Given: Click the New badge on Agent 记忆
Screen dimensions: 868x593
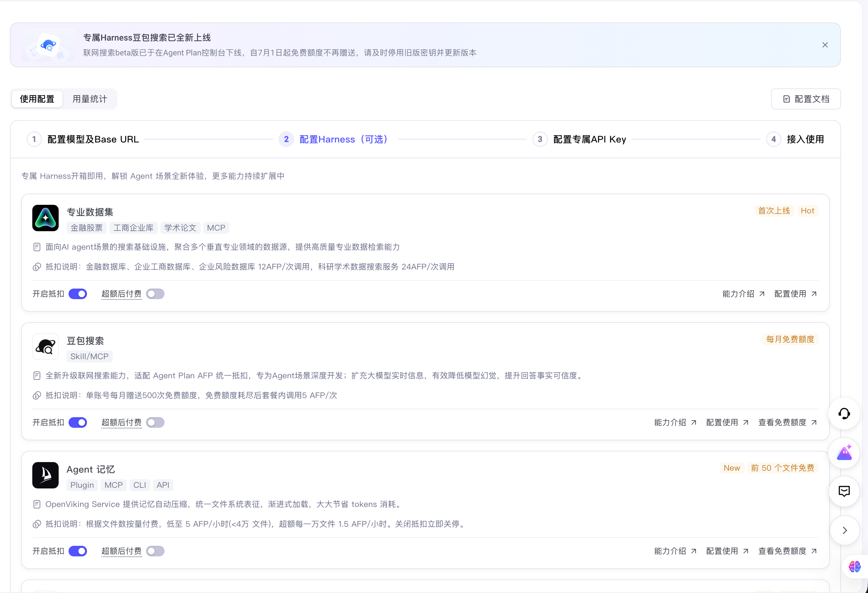Looking at the screenshot, I should [732, 468].
